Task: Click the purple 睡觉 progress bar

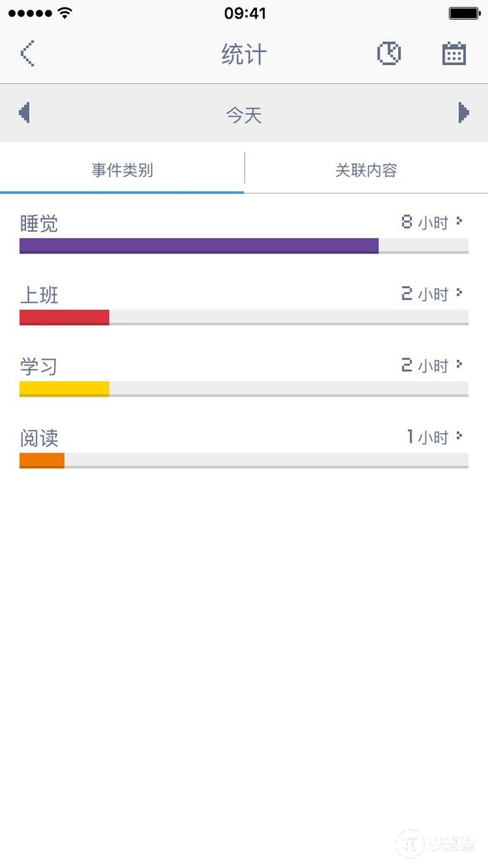Action: click(x=198, y=246)
